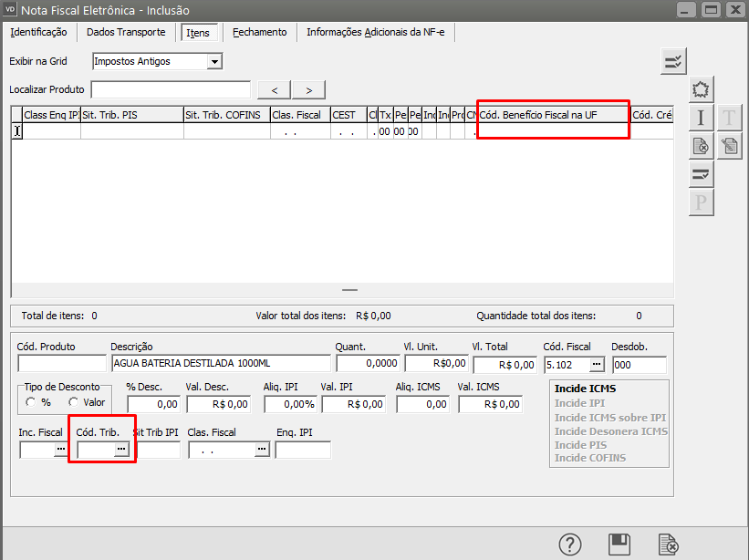Viewport: 749px width, 560px height.
Task: Cancel using the bottom document X icon
Action: tap(668, 544)
